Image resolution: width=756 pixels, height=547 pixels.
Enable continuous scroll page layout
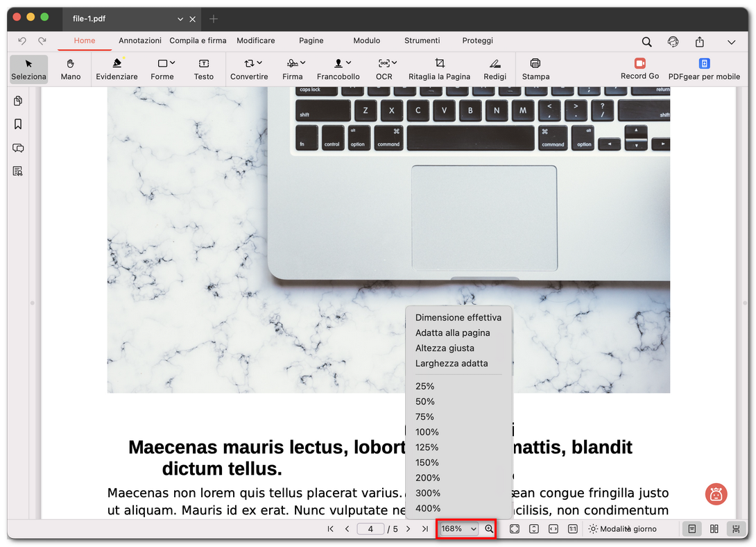click(736, 528)
